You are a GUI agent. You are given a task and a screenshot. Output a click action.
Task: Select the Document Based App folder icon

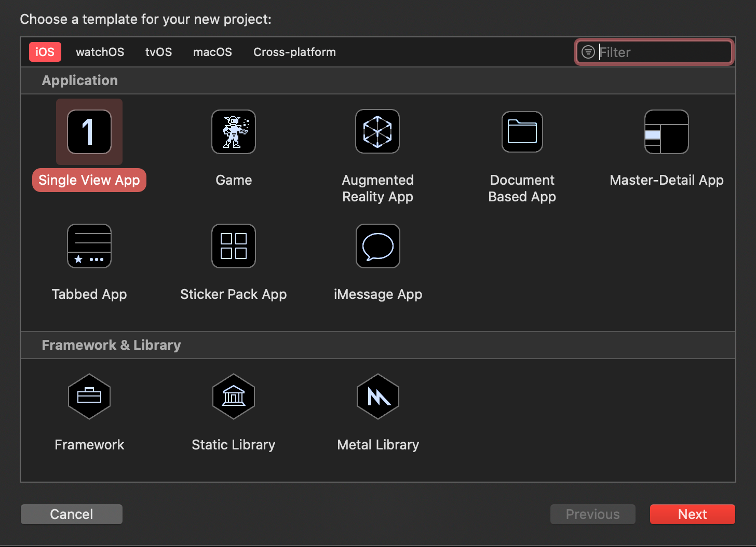pyautogui.click(x=522, y=132)
